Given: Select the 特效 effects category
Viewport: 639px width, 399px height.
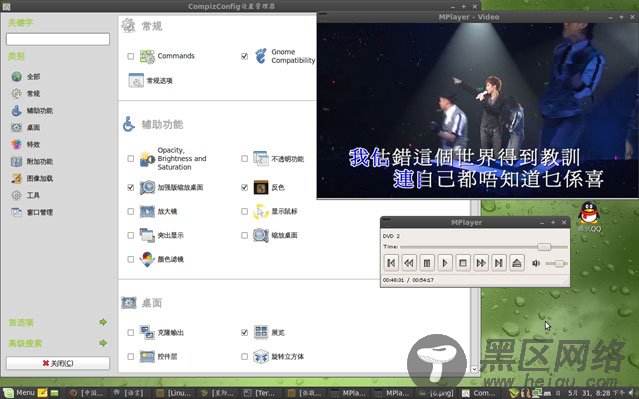Looking at the screenshot, I should [x=26, y=144].
